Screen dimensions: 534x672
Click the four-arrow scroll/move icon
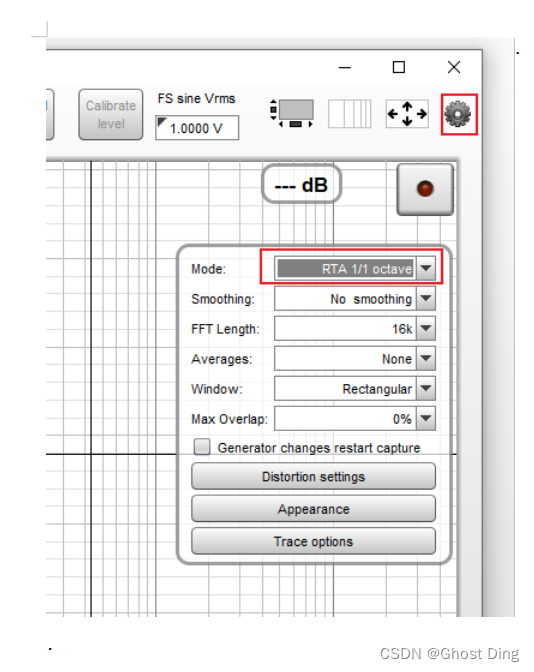tap(407, 114)
